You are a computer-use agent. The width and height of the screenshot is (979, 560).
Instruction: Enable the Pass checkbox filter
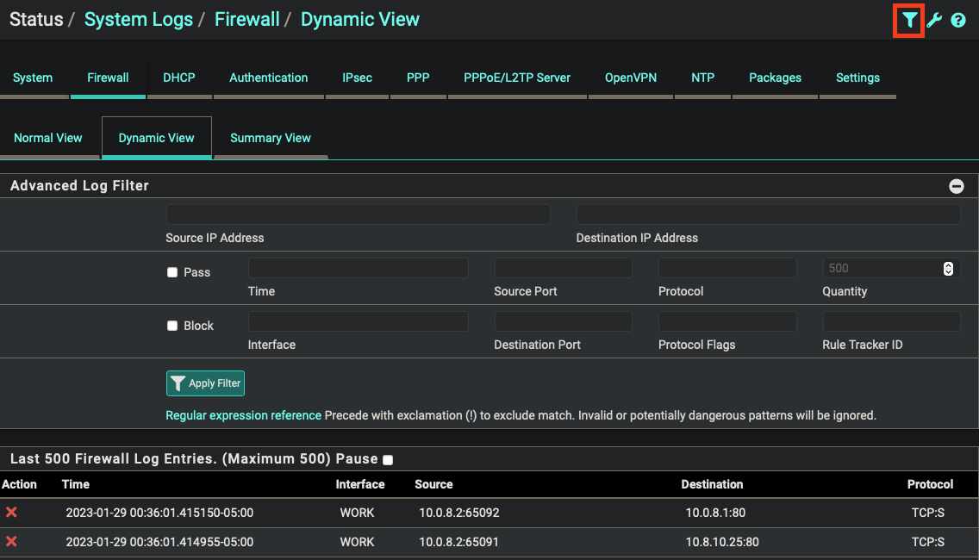click(x=172, y=272)
